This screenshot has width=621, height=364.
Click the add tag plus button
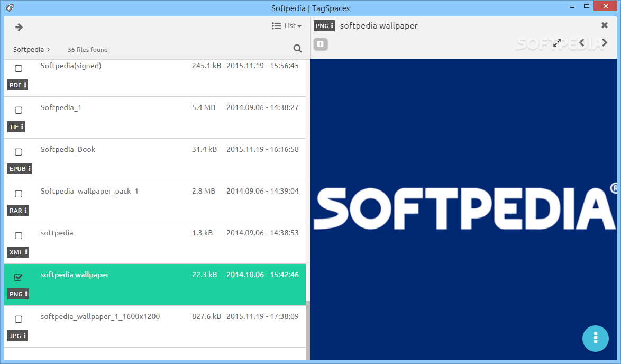coord(321,44)
